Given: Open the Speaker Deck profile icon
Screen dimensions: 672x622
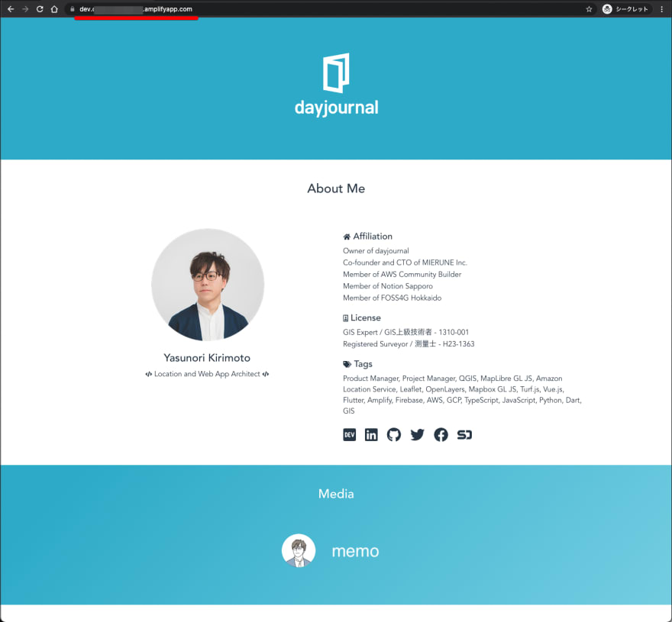Looking at the screenshot, I should pos(464,435).
